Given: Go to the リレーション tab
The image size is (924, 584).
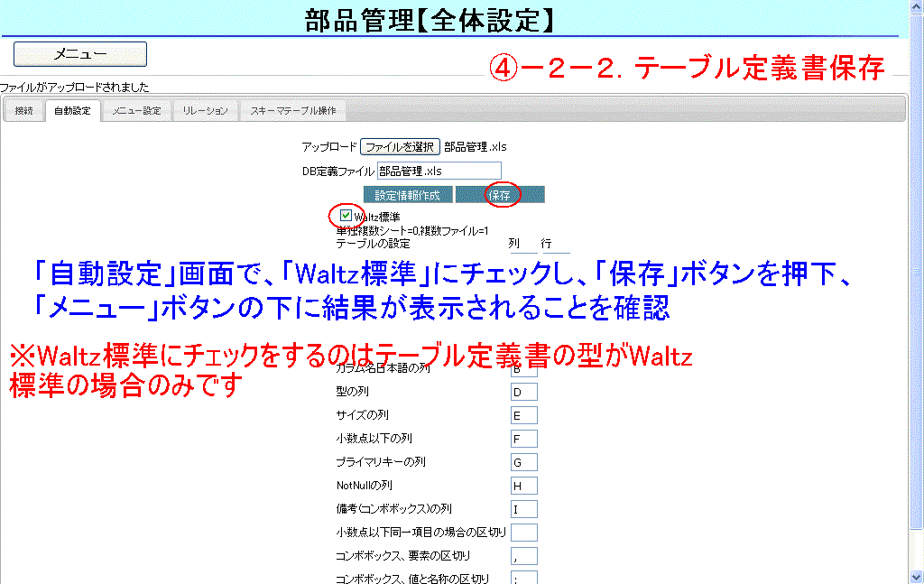Looking at the screenshot, I should coord(205,111).
